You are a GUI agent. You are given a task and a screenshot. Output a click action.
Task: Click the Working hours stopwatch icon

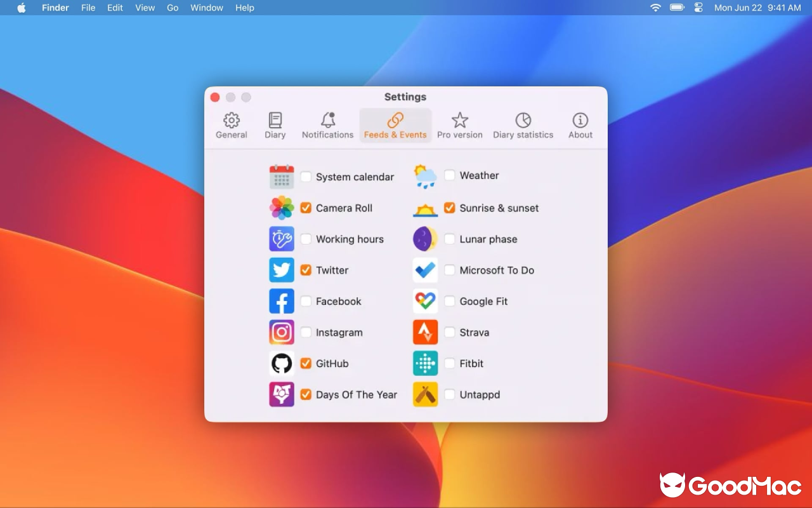tap(282, 239)
